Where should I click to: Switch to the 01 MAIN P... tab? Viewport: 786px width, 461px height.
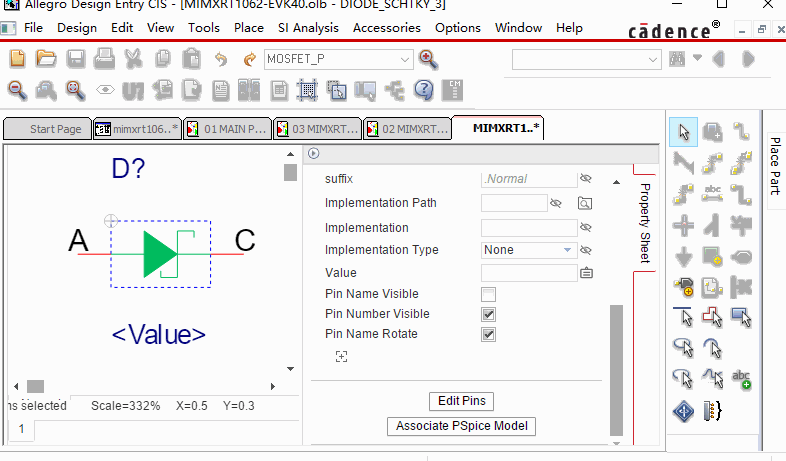click(x=234, y=129)
